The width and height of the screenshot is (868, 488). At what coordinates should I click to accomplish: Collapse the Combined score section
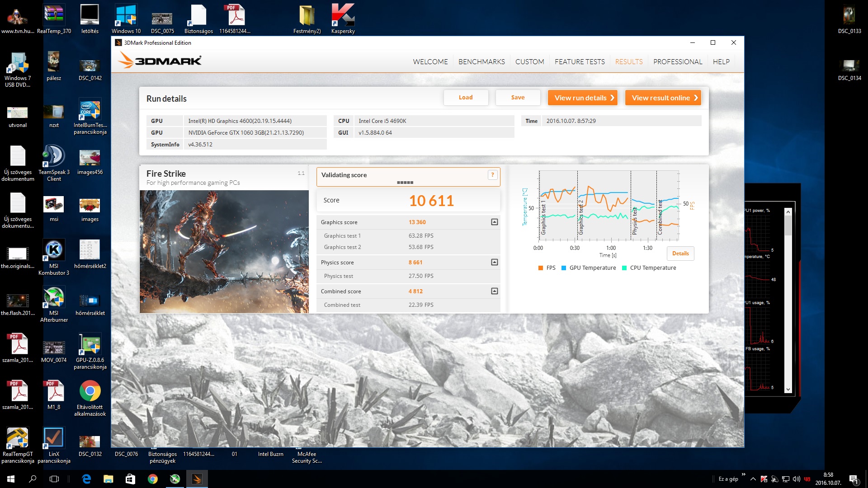point(495,291)
